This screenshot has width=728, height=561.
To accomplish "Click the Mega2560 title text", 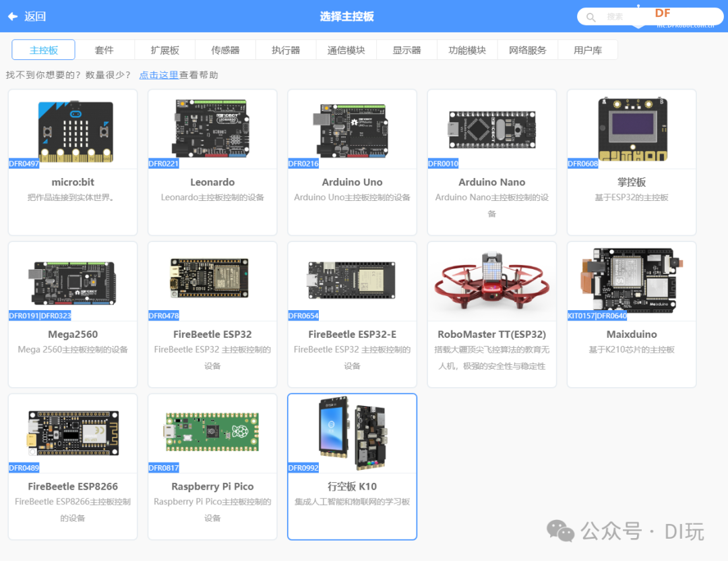I will tap(73, 334).
